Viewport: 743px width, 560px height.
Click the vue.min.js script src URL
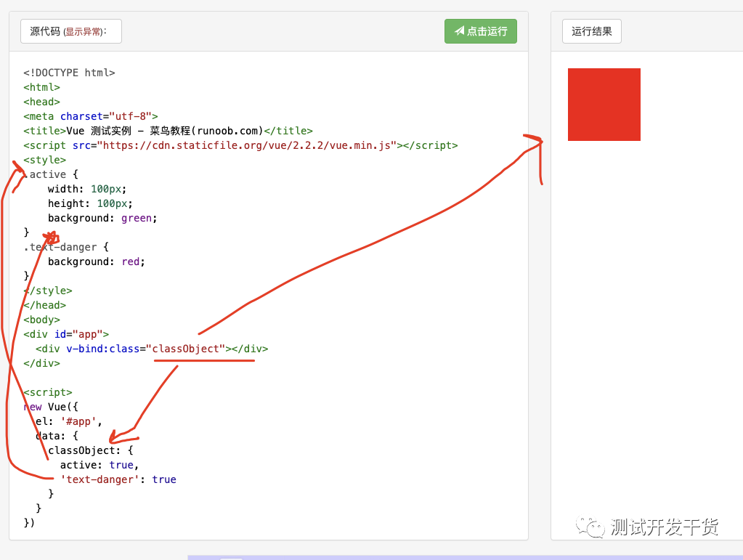247,145
